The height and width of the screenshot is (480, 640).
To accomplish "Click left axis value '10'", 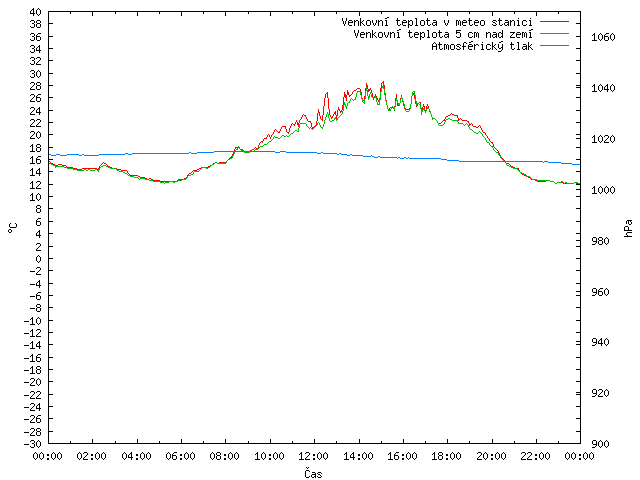I will coord(36,197).
